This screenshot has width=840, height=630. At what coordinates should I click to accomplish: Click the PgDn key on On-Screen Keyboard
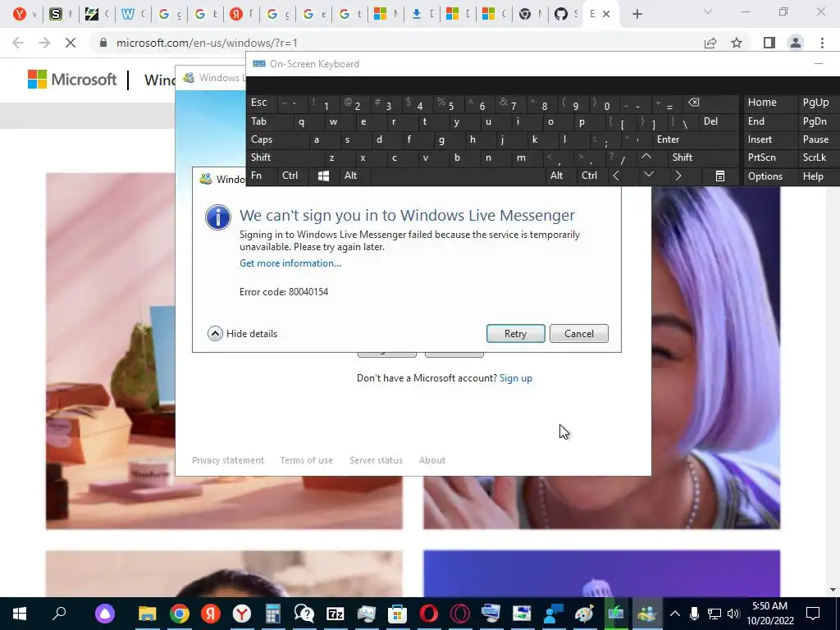pyautogui.click(x=819, y=121)
